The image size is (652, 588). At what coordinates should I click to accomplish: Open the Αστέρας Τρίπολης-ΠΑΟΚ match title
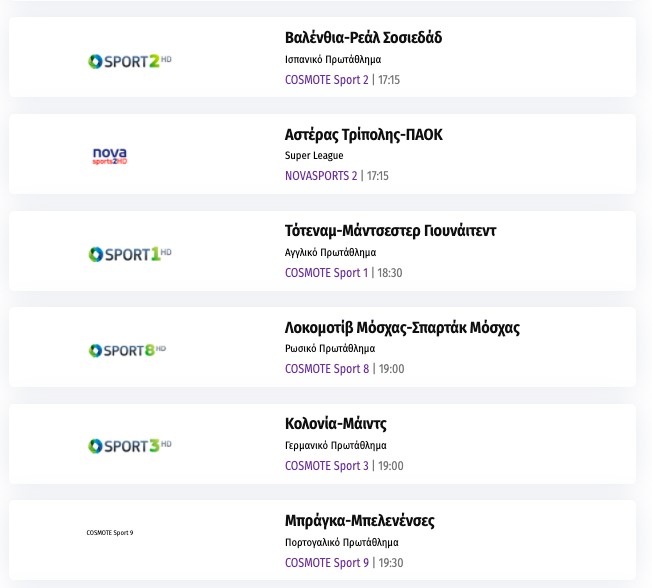coord(363,135)
